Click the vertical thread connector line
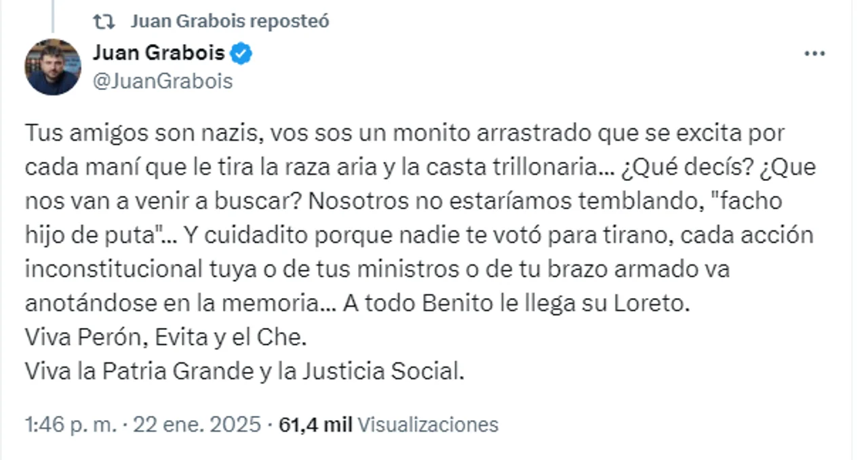This screenshot has height=460, width=868. [53, 15]
